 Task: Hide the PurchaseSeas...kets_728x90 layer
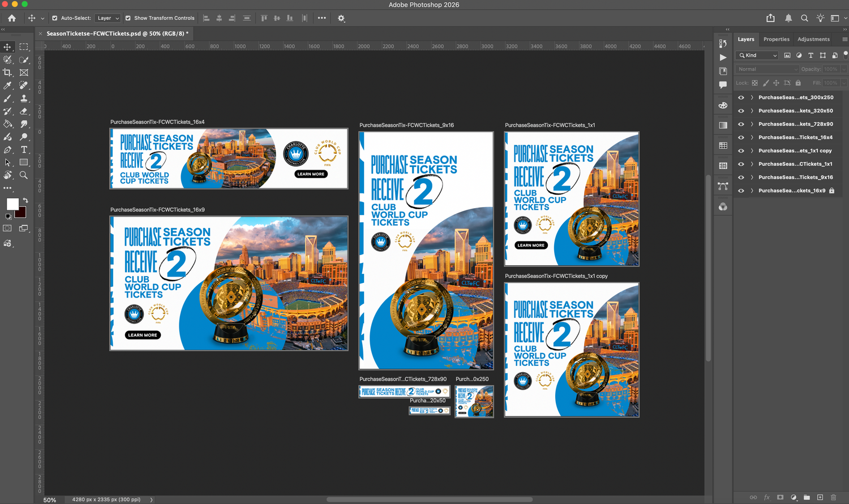[741, 124]
